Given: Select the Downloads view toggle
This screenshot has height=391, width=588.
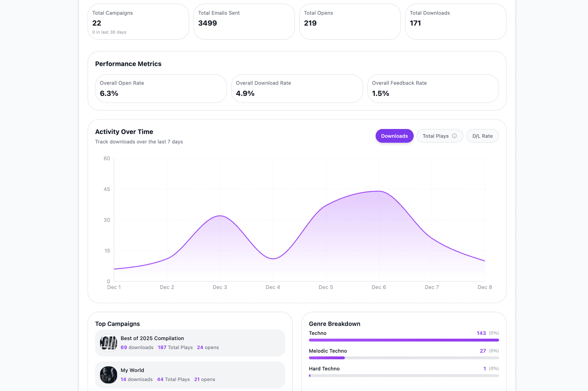Looking at the screenshot, I should (x=394, y=136).
